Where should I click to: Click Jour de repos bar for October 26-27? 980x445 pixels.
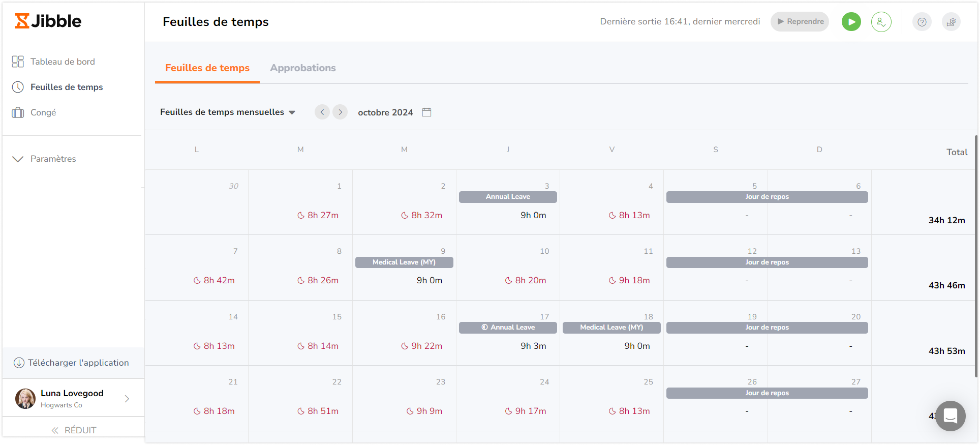pos(767,393)
